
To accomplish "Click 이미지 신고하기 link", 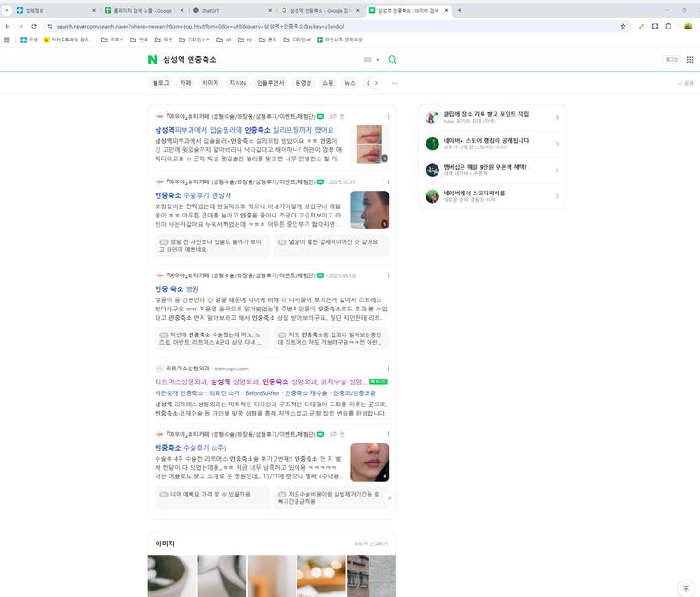I will coord(370,544).
